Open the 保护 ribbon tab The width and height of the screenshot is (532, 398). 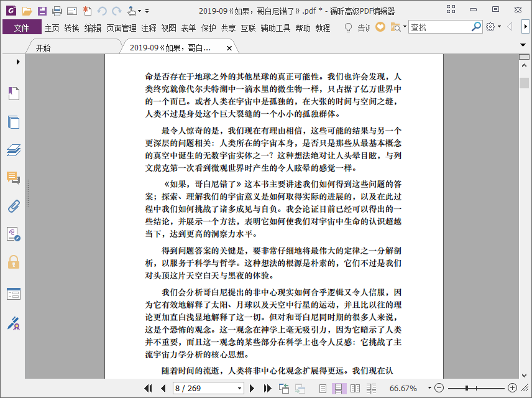(208, 28)
